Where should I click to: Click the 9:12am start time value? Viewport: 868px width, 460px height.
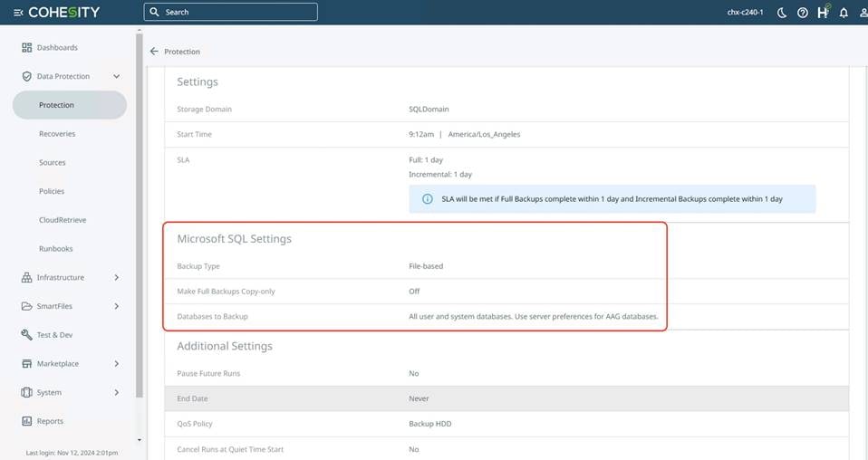click(421, 135)
